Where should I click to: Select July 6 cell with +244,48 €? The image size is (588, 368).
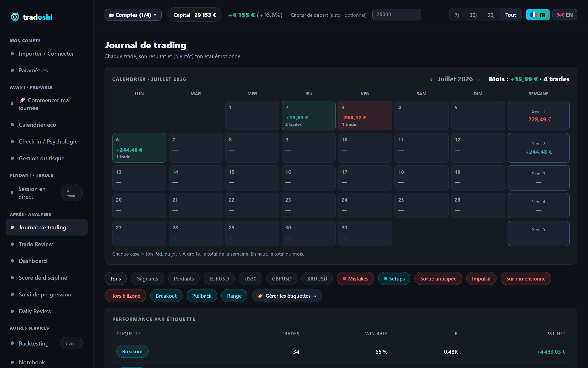coord(139,148)
